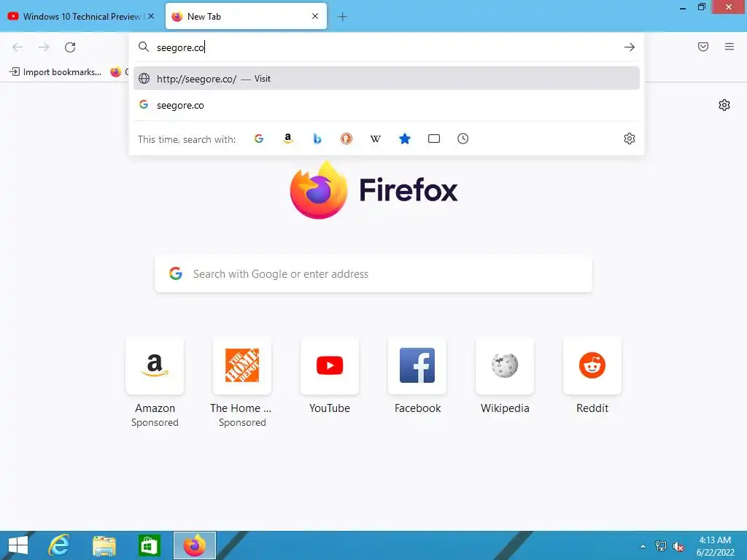Visit http://seegore.co/ suggestion

coord(387,79)
